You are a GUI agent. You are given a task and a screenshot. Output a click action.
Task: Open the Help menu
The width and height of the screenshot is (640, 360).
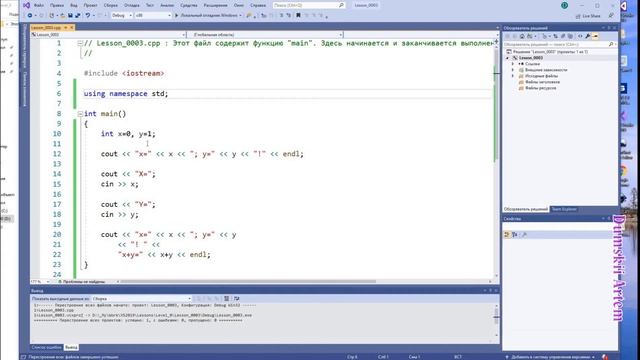pyautogui.click(x=258, y=5)
